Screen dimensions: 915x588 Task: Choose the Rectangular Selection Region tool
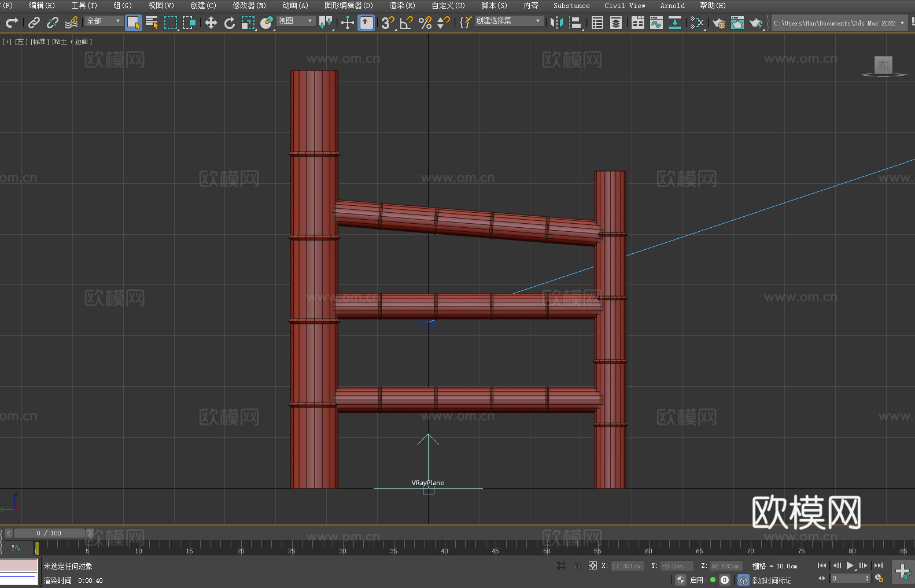(171, 23)
